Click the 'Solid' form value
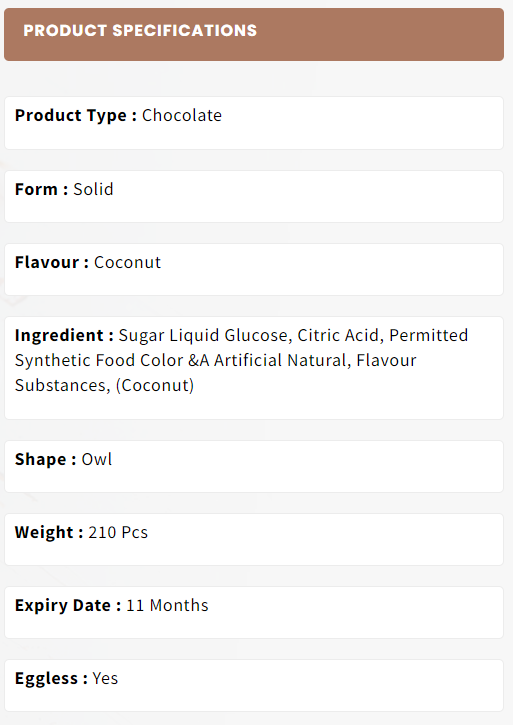Viewport: 513px width, 725px height. [93, 190]
